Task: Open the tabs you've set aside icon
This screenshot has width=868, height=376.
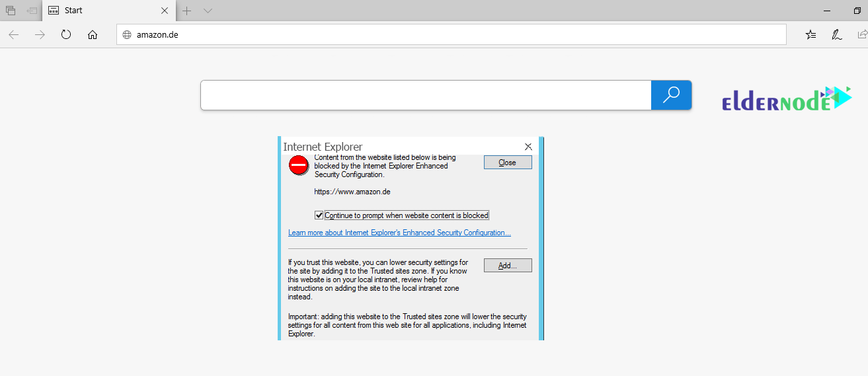Action: tap(11, 11)
